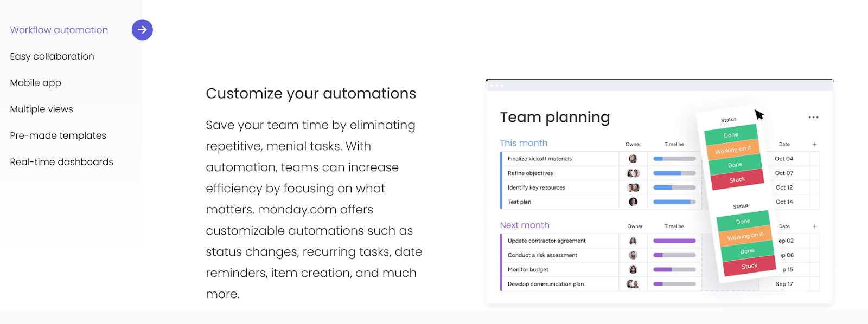868x324 pixels.
Task: Open the three-dots menu in Team planning
Action: 813,118
